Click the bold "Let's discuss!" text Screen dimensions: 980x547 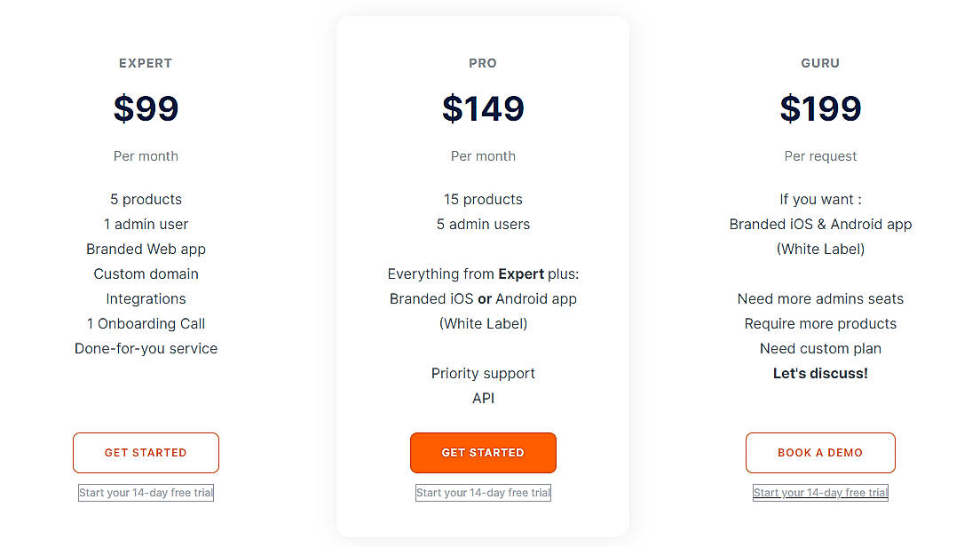pos(820,373)
